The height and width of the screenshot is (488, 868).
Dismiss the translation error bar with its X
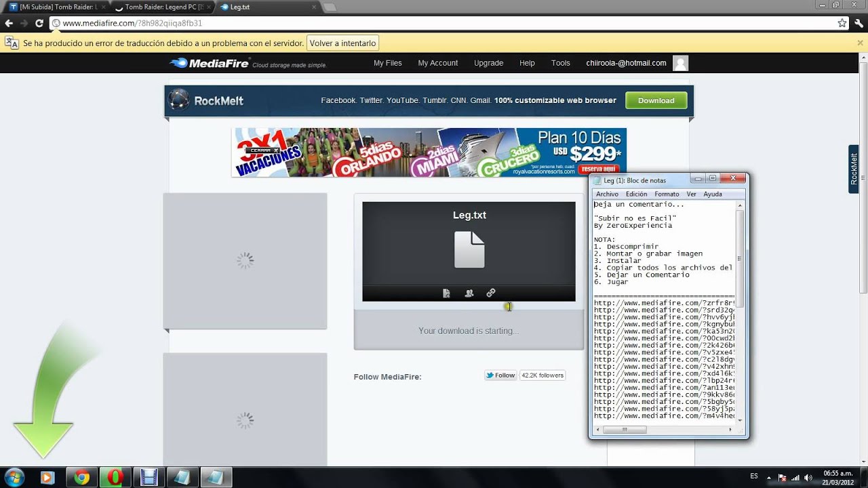[x=860, y=43]
